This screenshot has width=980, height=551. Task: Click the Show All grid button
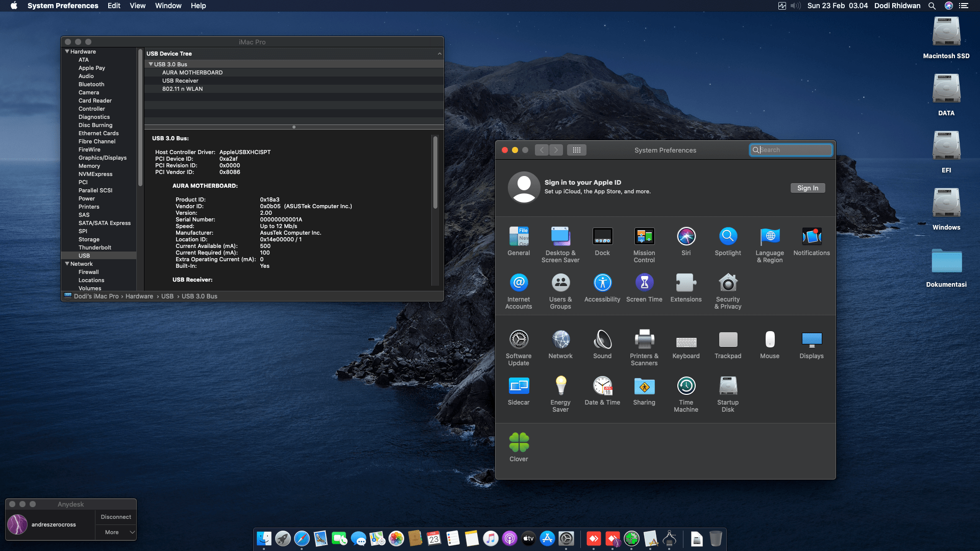[x=577, y=150]
